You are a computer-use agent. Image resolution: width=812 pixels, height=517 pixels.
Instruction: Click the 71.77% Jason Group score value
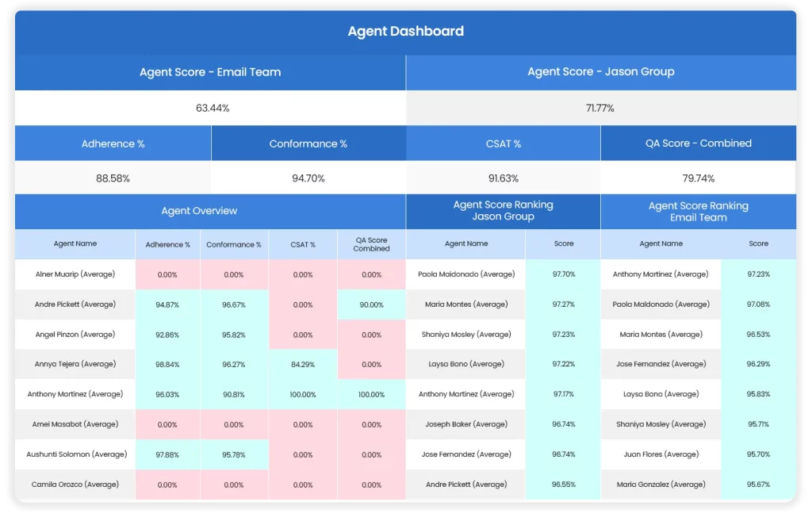tap(599, 108)
